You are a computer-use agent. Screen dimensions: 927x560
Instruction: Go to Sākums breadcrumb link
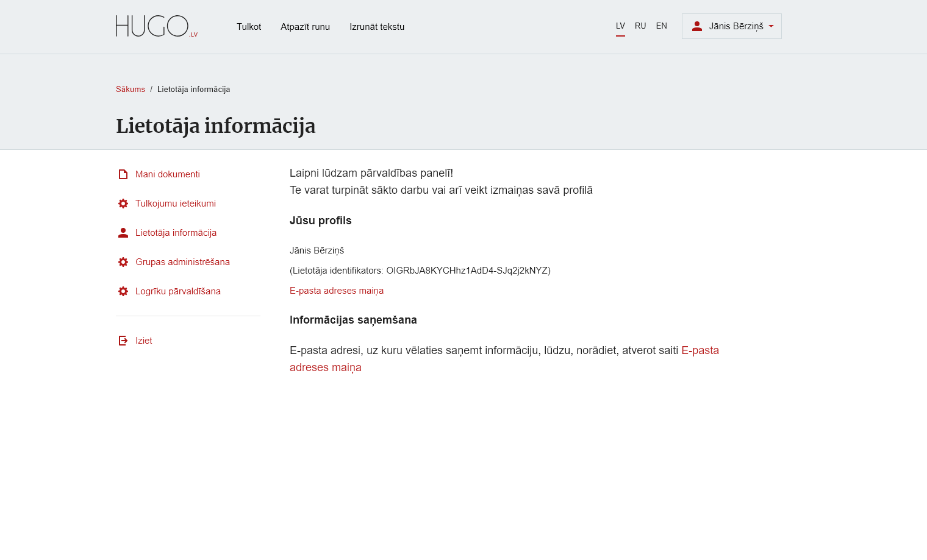point(131,90)
